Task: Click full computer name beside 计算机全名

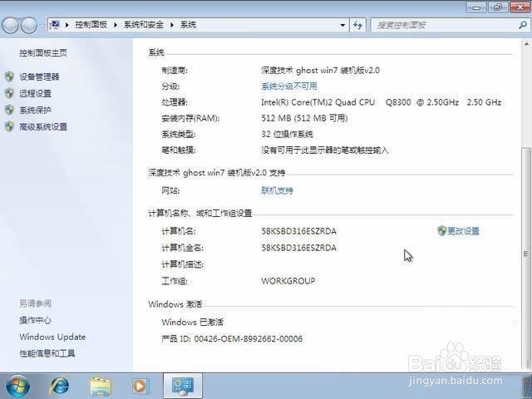Action: point(299,248)
